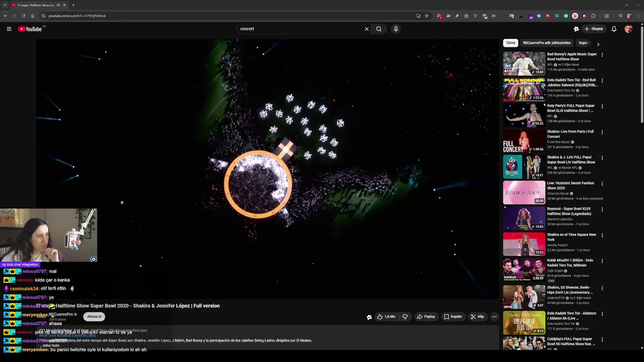Select the Tümü filter chip
Image resolution: width=644 pixels, height=362 pixels.
[511, 43]
